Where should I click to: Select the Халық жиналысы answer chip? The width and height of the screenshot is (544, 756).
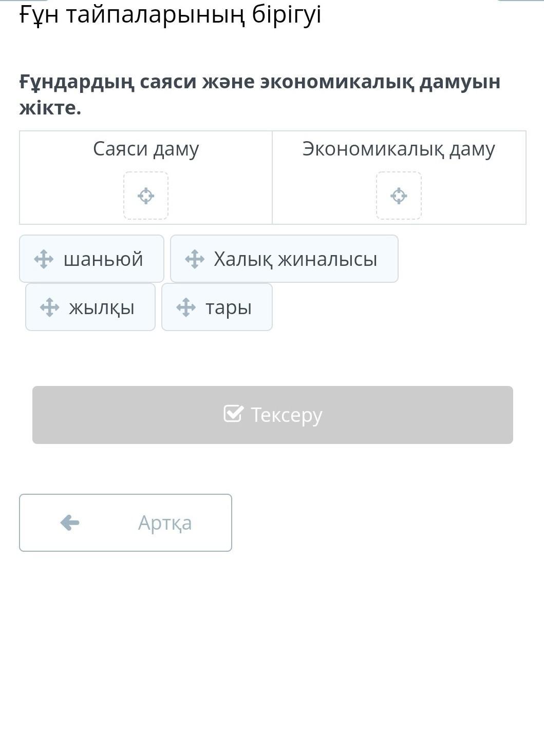tap(284, 259)
